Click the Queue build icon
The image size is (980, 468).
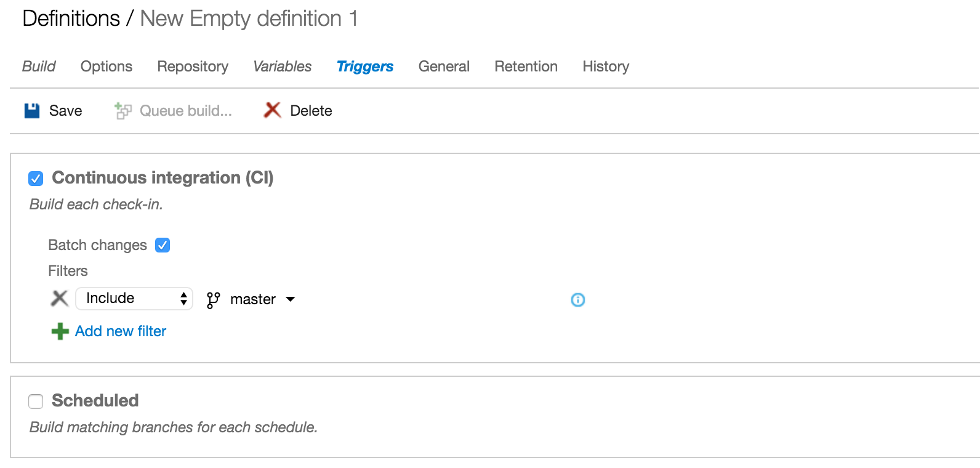click(x=123, y=111)
